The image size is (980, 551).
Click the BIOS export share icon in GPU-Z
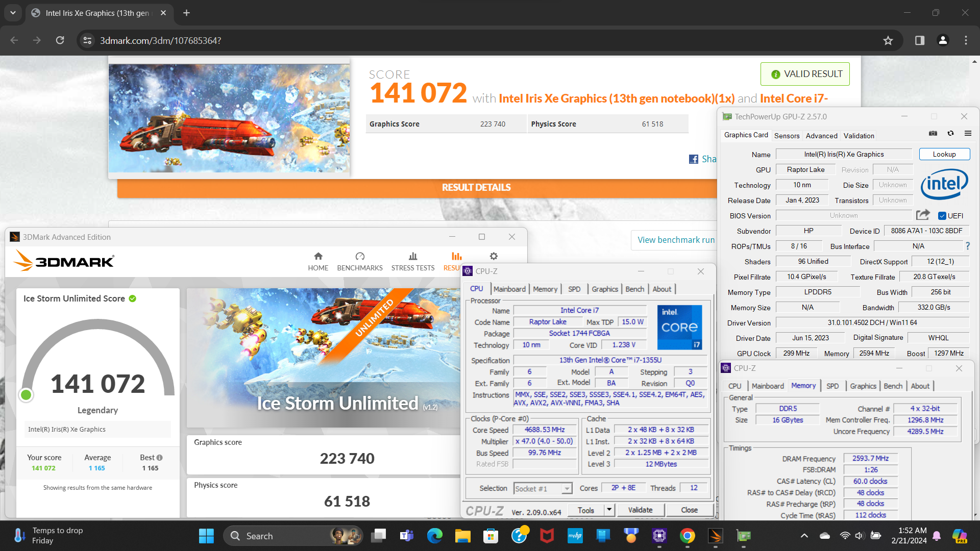(x=922, y=215)
